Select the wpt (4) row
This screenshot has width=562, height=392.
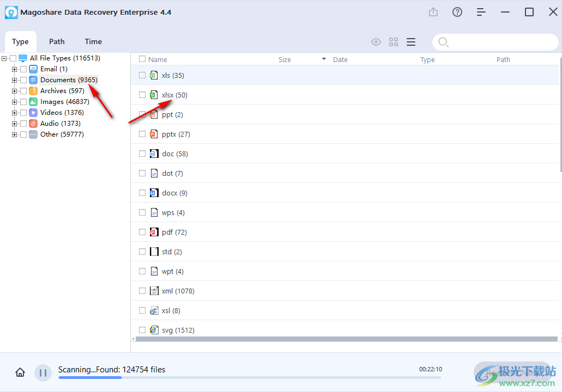345,271
